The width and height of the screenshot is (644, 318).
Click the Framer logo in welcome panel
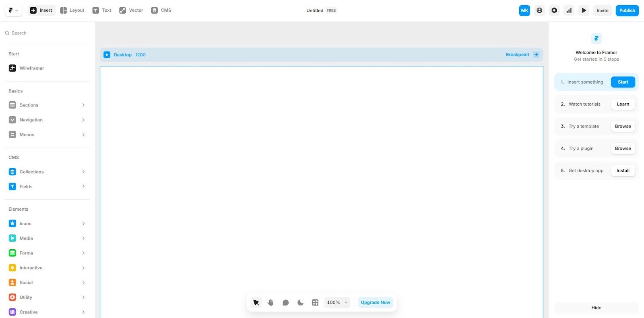point(597,39)
